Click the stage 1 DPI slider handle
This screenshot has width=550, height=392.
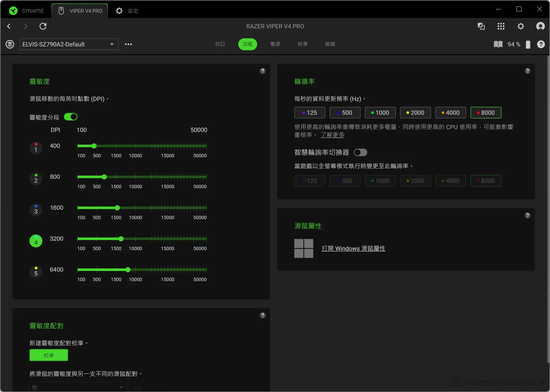(94, 146)
